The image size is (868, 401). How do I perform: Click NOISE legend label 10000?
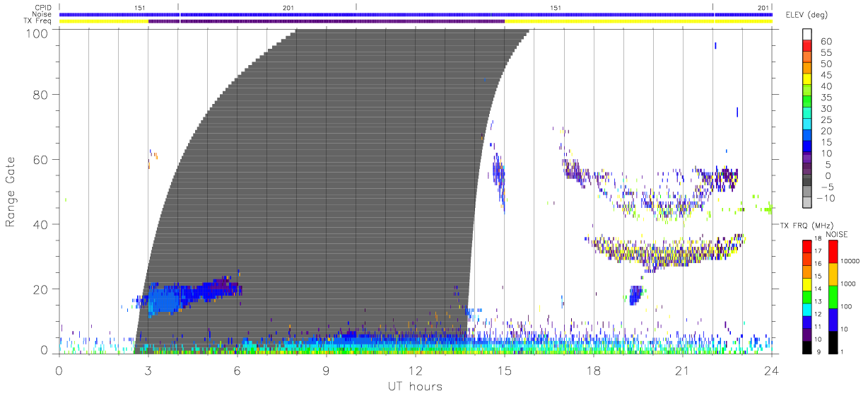click(x=851, y=262)
